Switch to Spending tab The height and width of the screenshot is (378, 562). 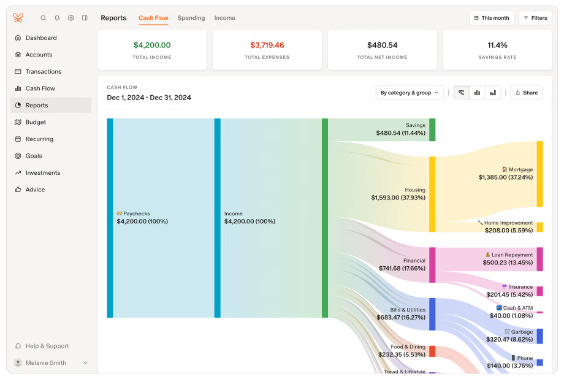pyautogui.click(x=191, y=18)
